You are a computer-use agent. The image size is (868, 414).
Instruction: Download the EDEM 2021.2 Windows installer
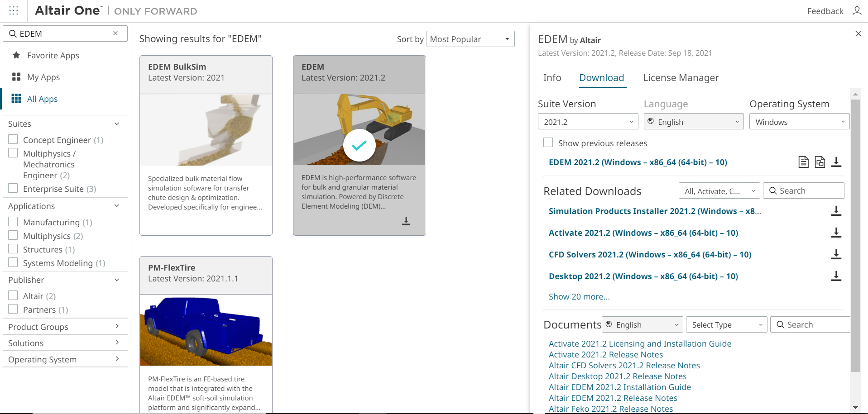click(x=836, y=162)
